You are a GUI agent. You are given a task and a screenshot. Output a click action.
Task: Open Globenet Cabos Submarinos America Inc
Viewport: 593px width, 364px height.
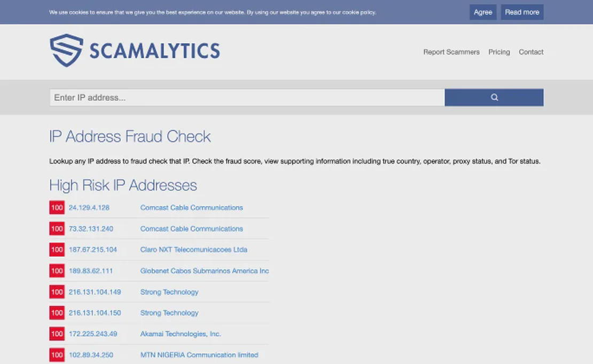click(204, 271)
